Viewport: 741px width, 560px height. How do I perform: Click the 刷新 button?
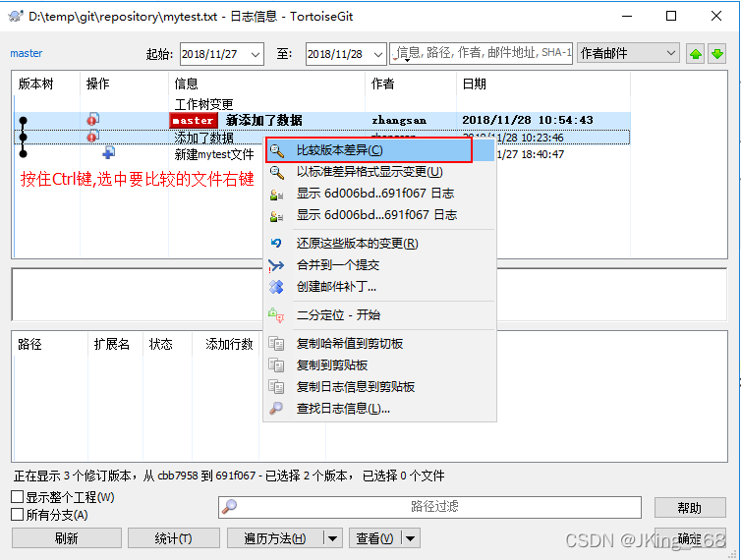pyautogui.click(x=66, y=538)
